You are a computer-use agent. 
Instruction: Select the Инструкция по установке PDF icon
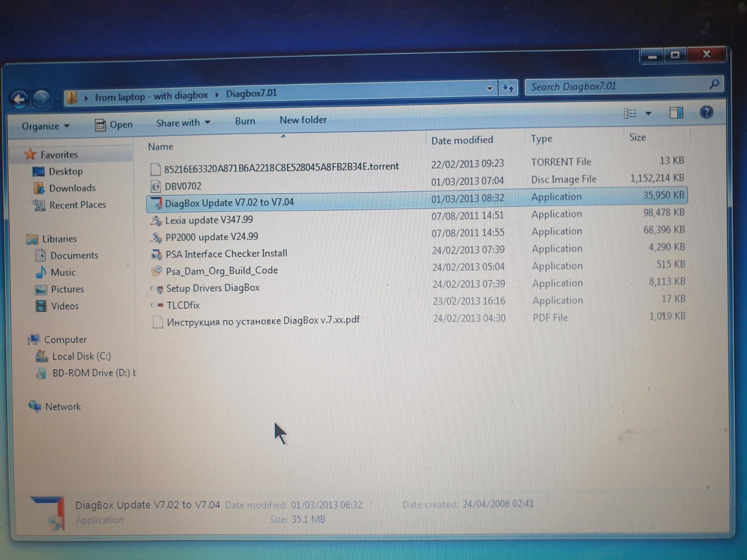click(x=158, y=322)
